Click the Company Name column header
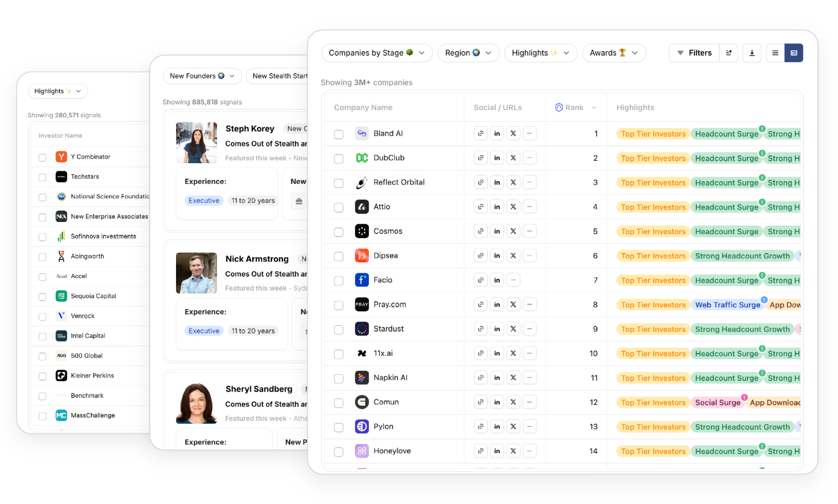 pos(363,107)
